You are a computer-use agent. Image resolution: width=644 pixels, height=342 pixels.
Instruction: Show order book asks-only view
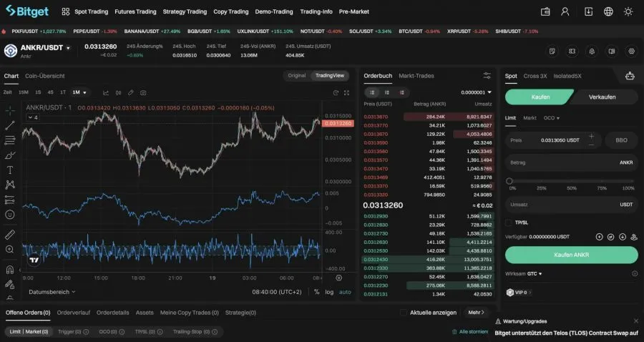(401, 92)
